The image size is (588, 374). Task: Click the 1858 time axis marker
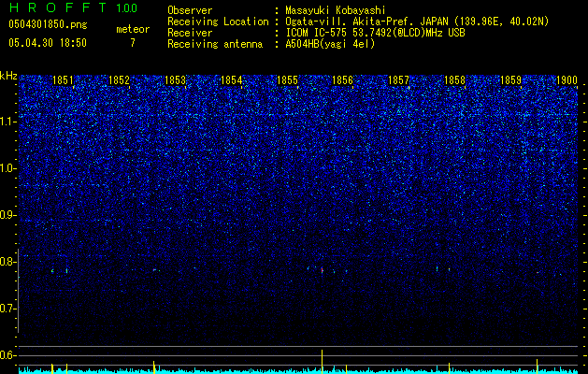tap(454, 80)
